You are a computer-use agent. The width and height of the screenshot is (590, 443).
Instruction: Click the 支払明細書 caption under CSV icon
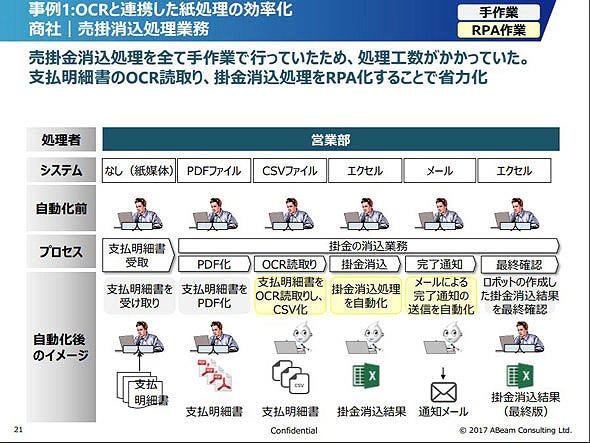point(290,412)
